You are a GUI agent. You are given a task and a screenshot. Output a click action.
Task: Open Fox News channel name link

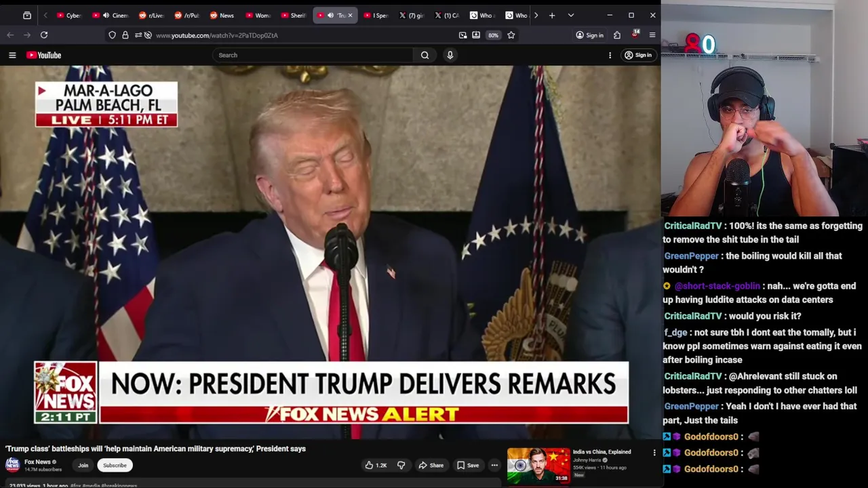(x=37, y=462)
